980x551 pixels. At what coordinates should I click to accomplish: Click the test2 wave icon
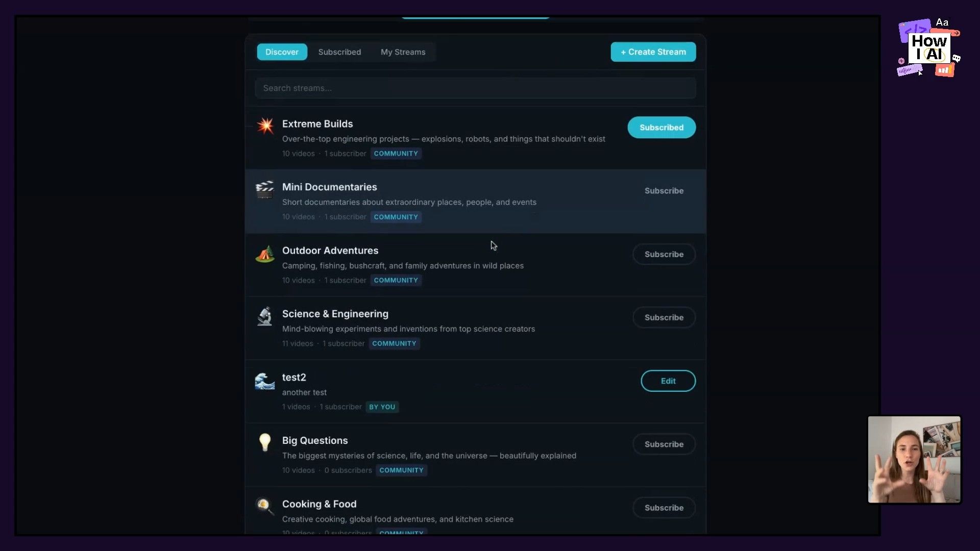pos(265,381)
